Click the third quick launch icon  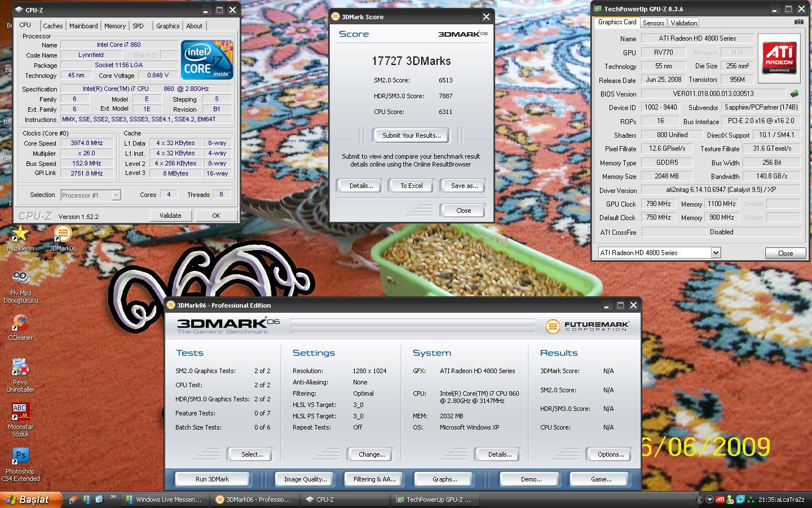99,499
